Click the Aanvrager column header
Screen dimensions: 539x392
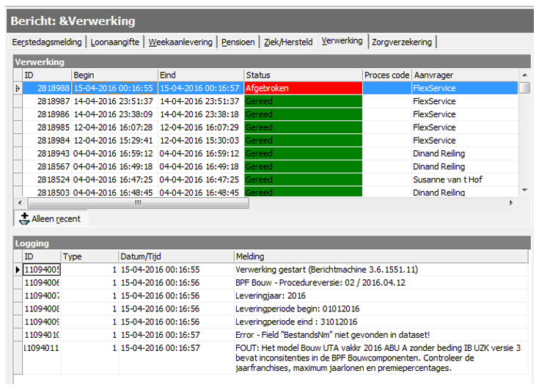[463, 75]
